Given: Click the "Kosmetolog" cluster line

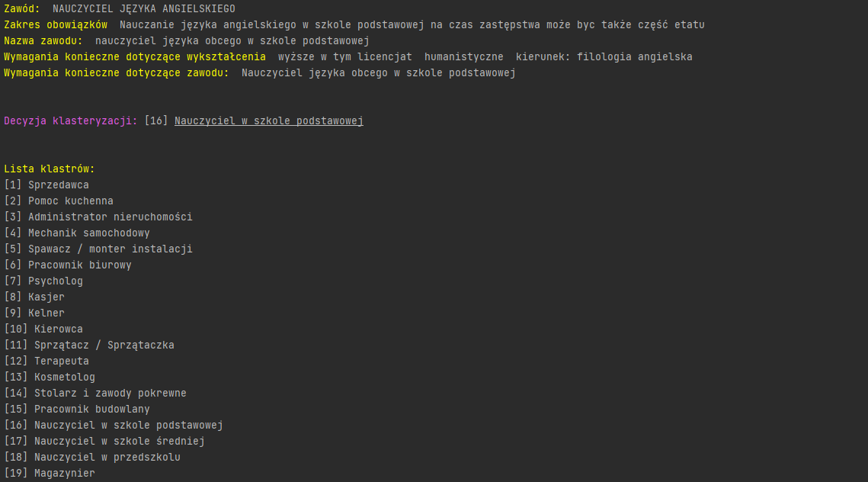Looking at the screenshot, I should (x=64, y=378).
